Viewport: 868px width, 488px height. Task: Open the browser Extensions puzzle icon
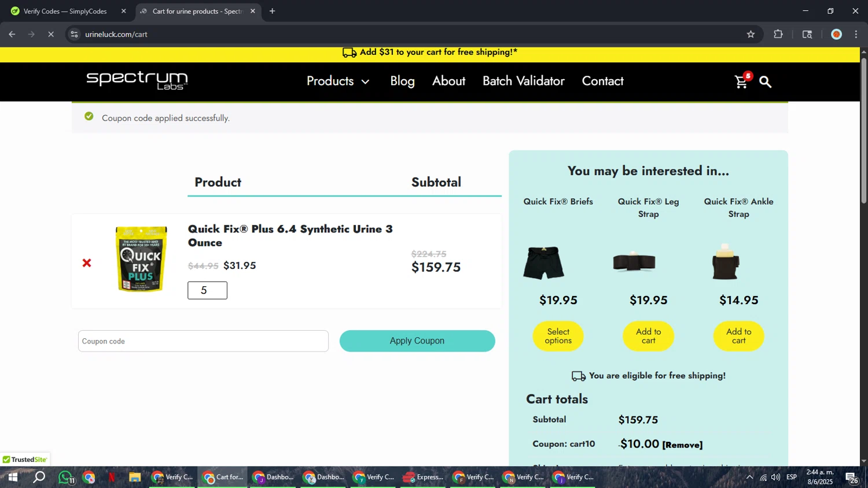point(778,34)
